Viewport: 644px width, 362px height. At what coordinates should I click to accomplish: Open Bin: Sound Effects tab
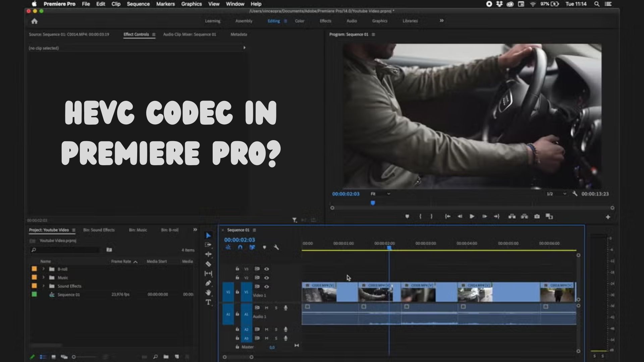[x=99, y=230]
